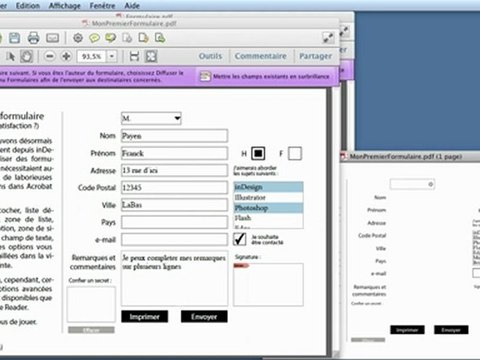Select Illustrator in the list box
The width and height of the screenshot is (480, 360).
click(x=268, y=198)
